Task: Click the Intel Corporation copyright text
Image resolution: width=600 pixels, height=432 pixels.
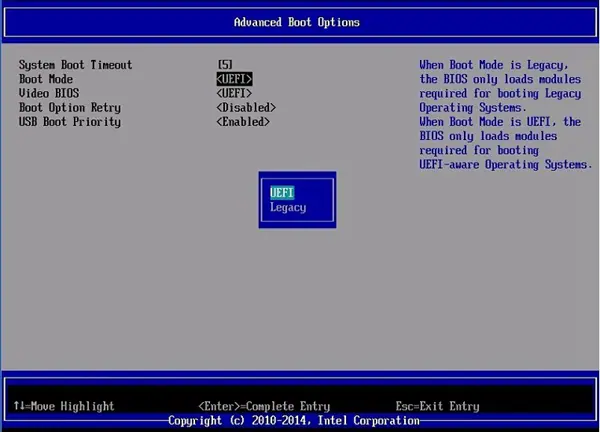Action: click(x=294, y=421)
